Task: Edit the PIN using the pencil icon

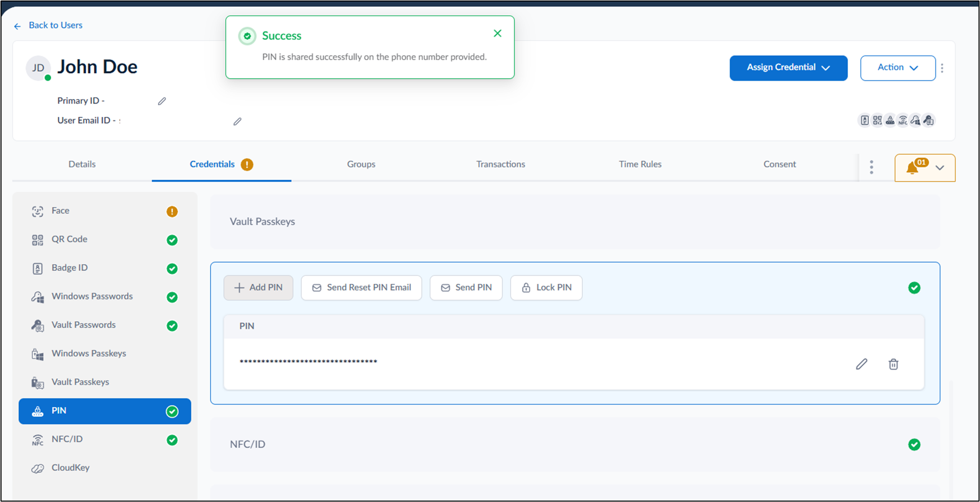Action: click(x=861, y=364)
